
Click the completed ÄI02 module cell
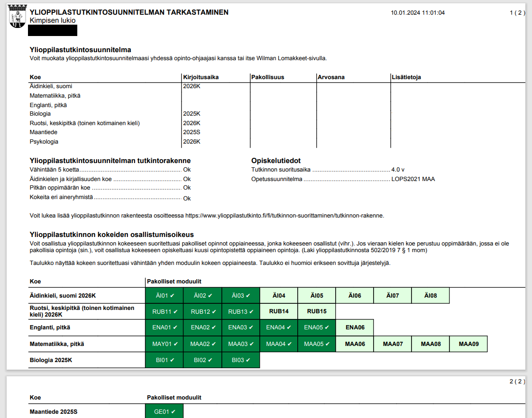click(202, 296)
